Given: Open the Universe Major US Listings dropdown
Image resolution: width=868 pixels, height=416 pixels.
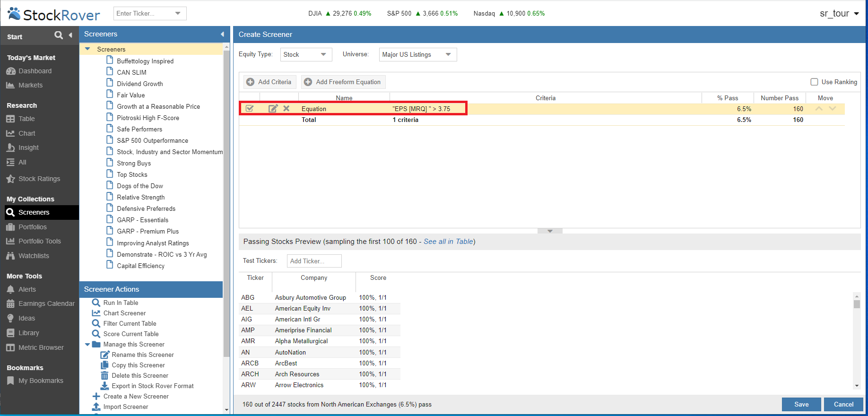Looking at the screenshot, I should pos(418,54).
